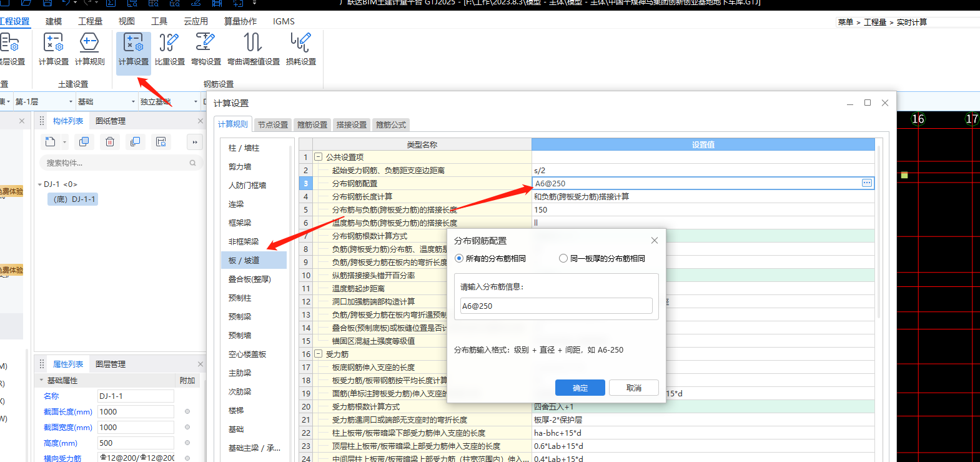Collapse the 基础属性 section
This screenshot has width=980, height=462.
coord(41,380)
